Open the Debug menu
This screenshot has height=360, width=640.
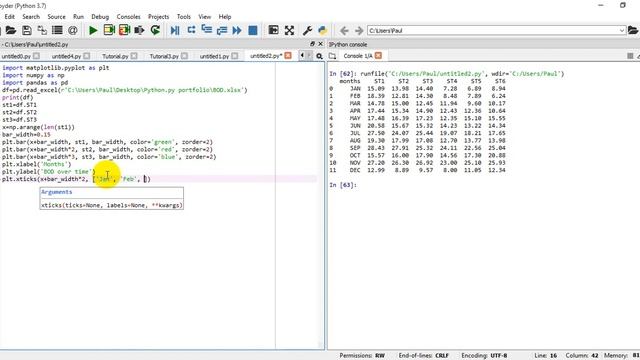(x=100, y=17)
